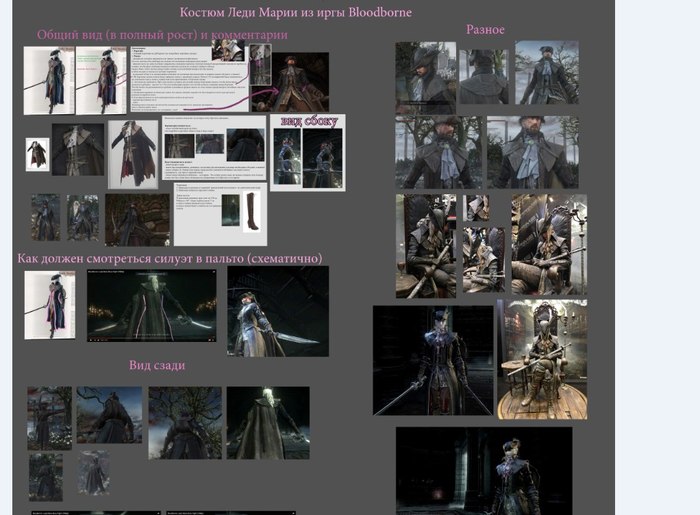
Task: Click the first image under 'Разное' heading
Action: tap(425, 76)
